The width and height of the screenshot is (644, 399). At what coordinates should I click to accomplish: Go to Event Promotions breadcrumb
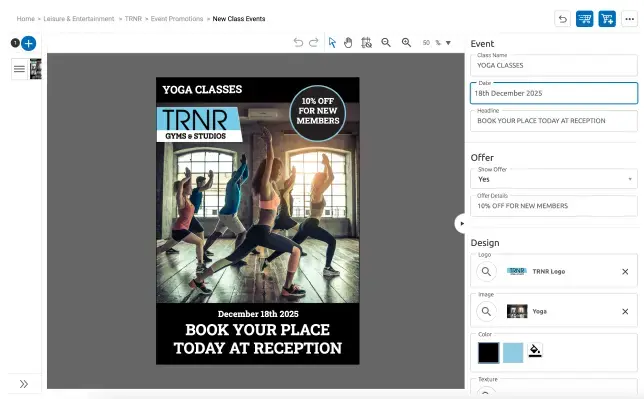coord(177,19)
